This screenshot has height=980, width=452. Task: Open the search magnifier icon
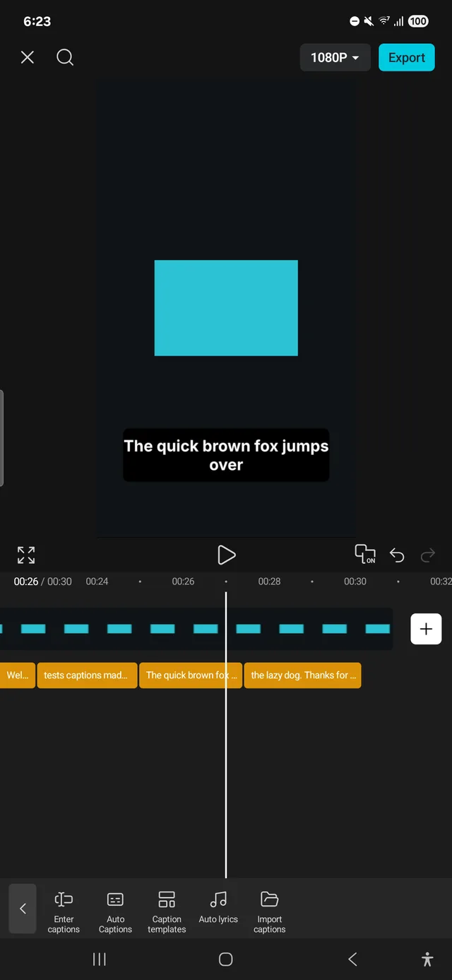tap(65, 57)
